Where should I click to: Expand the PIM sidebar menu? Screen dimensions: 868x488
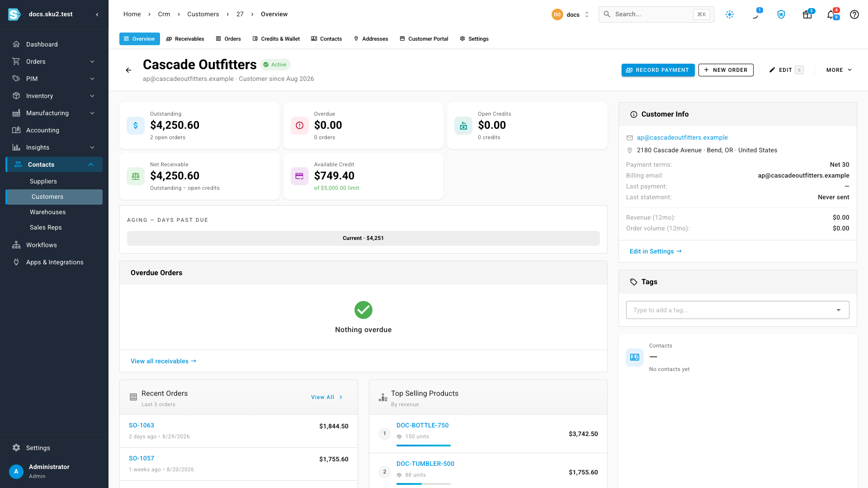pos(92,79)
